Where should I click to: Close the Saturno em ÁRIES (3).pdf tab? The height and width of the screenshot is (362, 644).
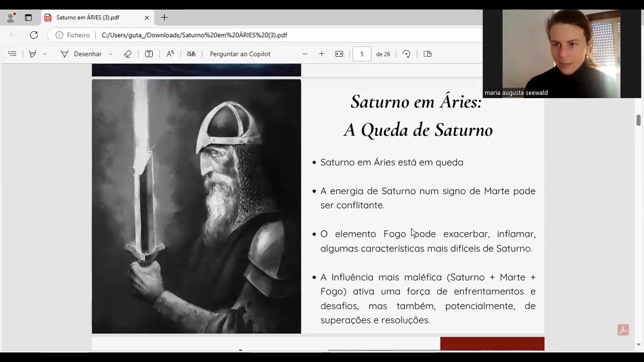click(x=147, y=18)
